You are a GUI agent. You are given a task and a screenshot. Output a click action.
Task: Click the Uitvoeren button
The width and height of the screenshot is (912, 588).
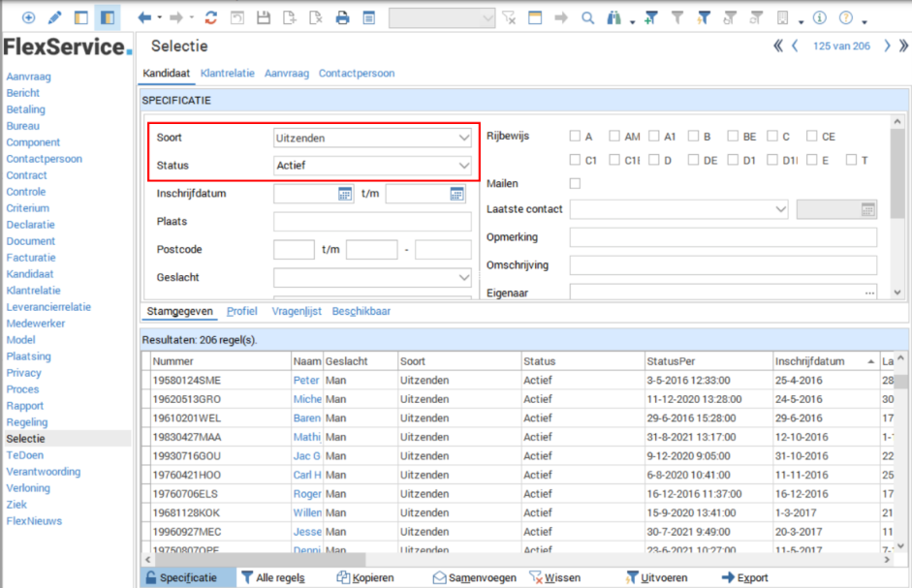[658, 577]
